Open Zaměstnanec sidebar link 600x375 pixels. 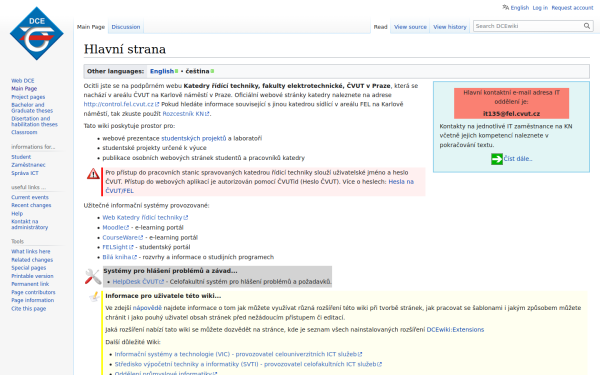coord(28,165)
